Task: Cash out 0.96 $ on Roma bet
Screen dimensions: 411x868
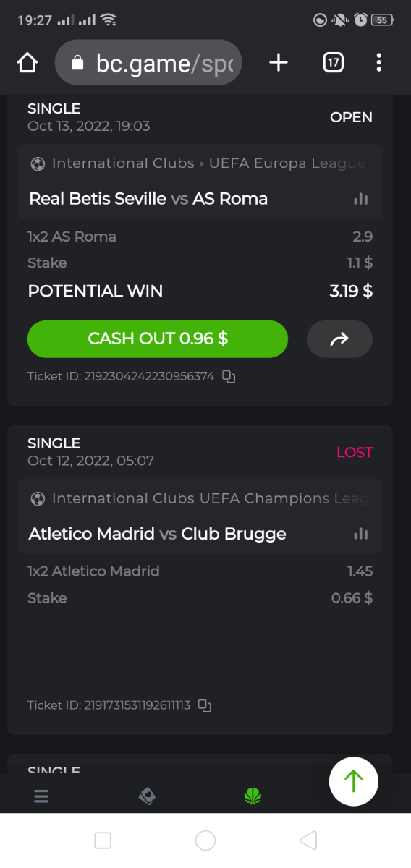Action: [x=158, y=339]
